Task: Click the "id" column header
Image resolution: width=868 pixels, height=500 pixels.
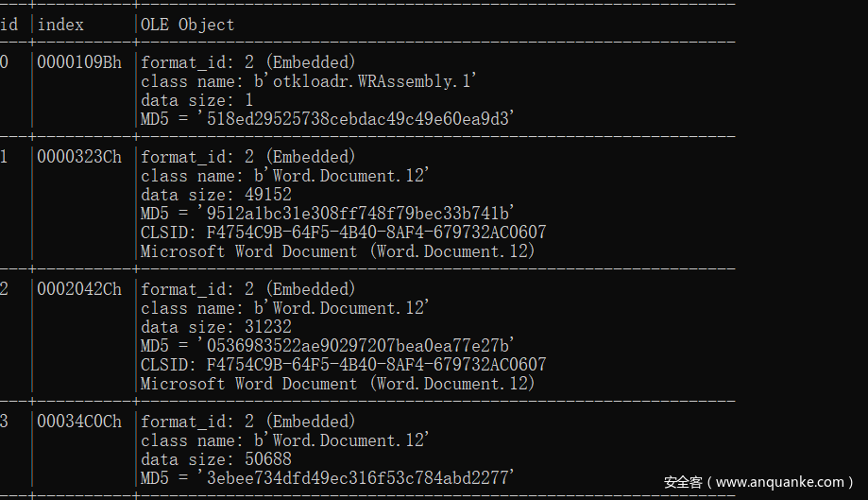Action: [8, 25]
